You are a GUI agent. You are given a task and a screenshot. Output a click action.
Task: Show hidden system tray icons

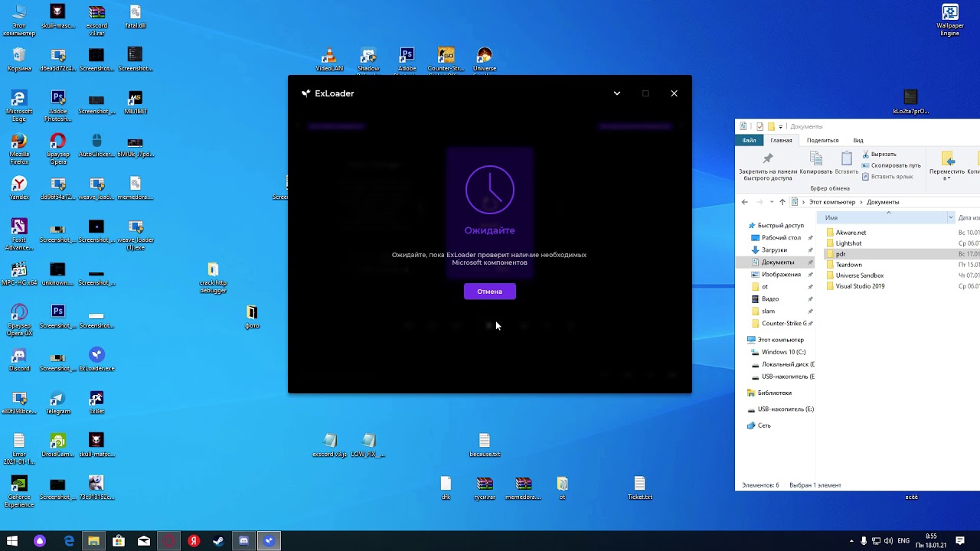[851, 541]
